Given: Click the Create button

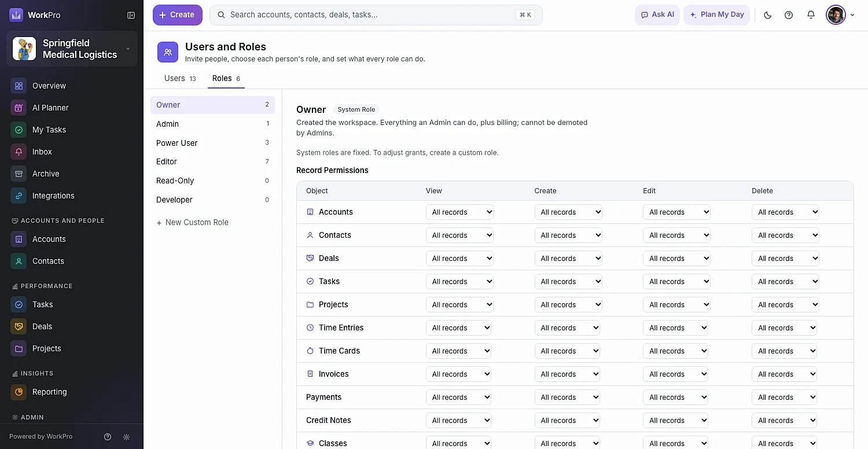Looking at the screenshot, I should (x=178, y=15).
